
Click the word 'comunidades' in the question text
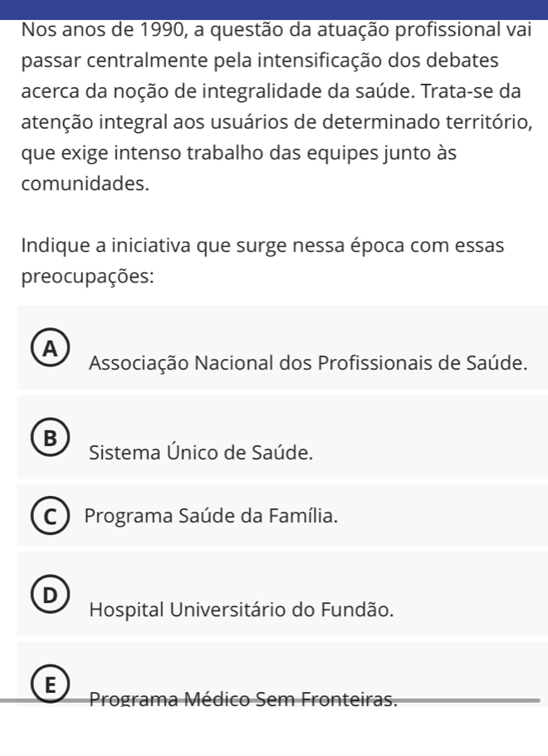click(85, 184)
